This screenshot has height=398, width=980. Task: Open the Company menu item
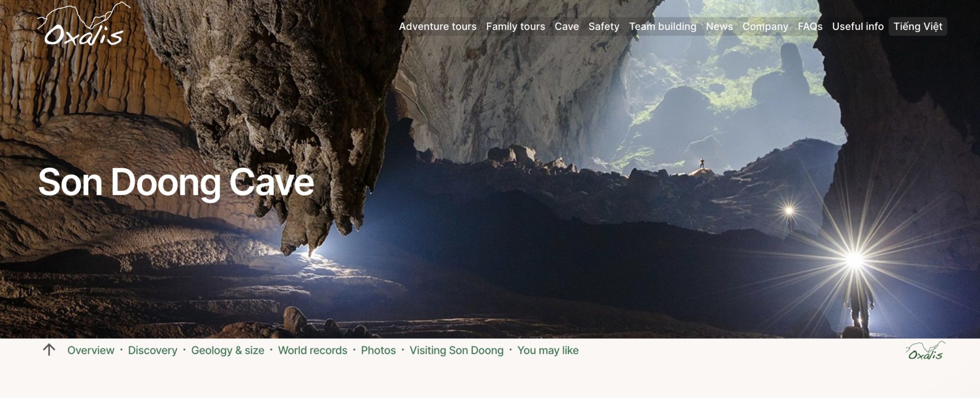pyautogui.click(x=765, y=26)
